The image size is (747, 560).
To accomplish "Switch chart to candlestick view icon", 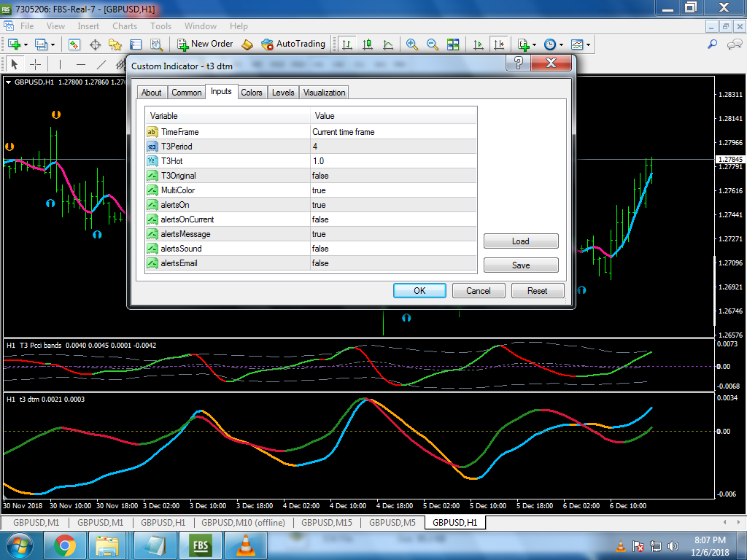I will (368, 44).
